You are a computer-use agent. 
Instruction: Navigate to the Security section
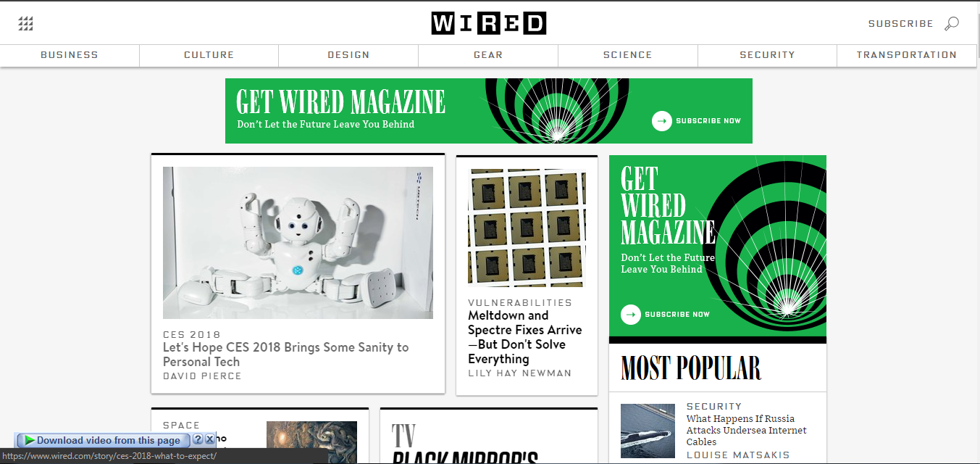pos(767,55)
